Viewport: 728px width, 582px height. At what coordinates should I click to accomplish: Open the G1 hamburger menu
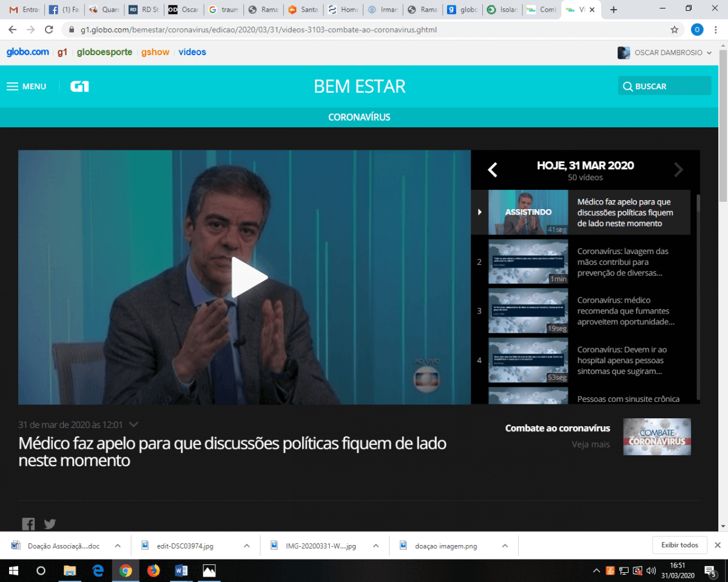click(x=26, y=87)
